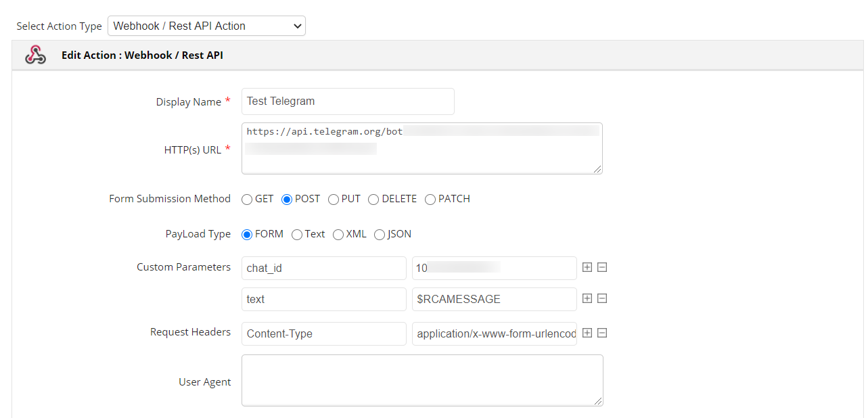Screen dimensions: 868x418
Task: Open the Select Action Type dropdown
Action: click(206, 26)
